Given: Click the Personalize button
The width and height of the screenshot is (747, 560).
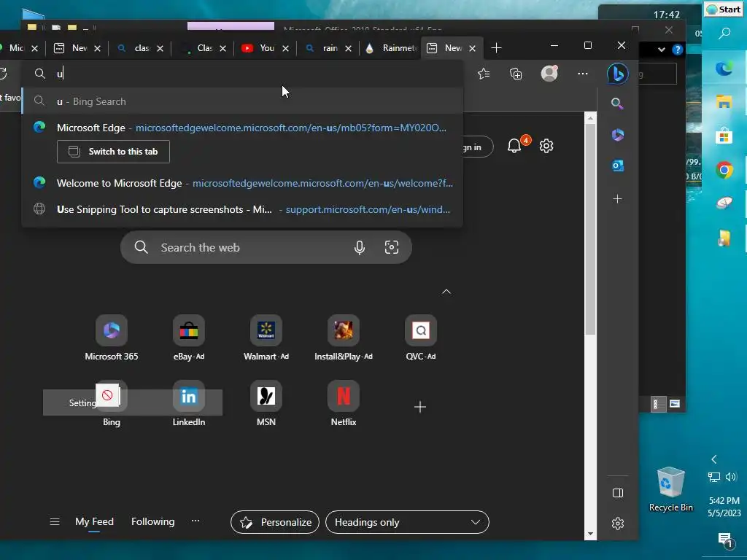Looking at the screenshot, I should tap(275, 522).
